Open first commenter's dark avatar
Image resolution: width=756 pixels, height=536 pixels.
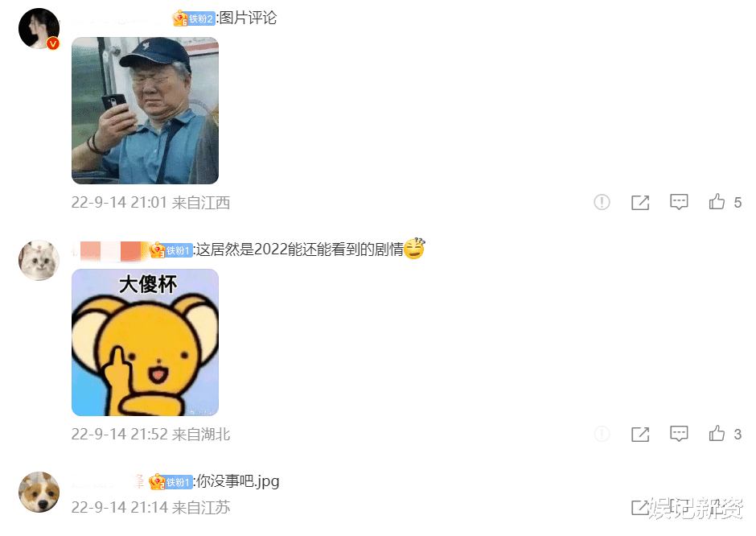click(39, 29)
